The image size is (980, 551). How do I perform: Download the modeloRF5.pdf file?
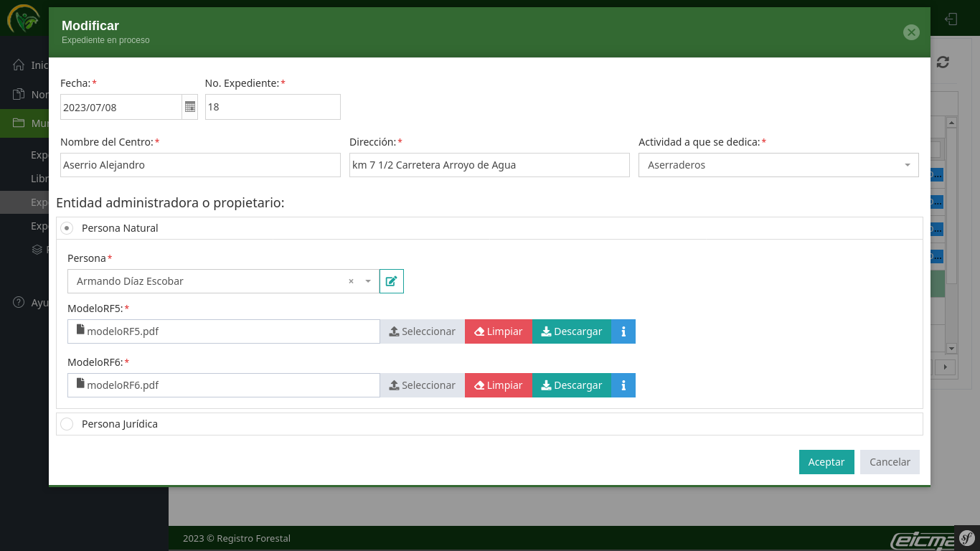click(571, 331)
